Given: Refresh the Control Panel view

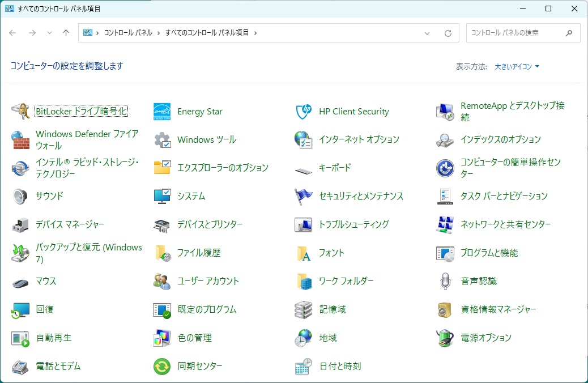Looking at the screenshot, I should (x=448, y=33).
